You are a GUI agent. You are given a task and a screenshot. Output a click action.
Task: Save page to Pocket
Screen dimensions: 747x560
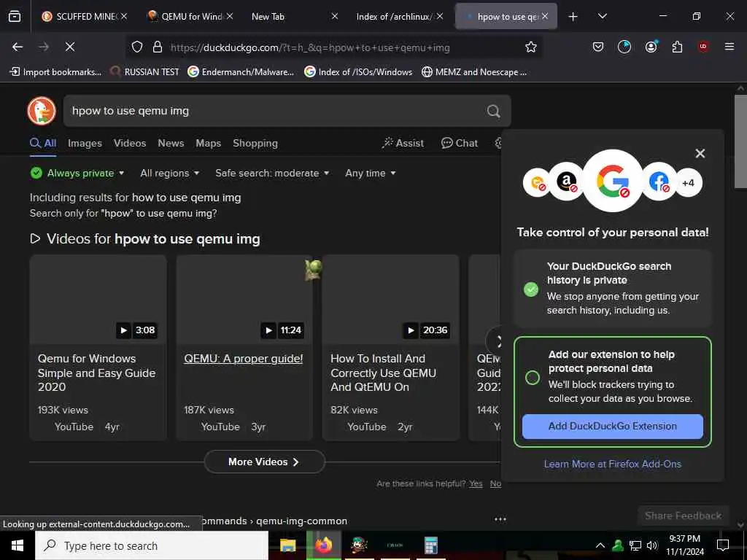[598, 47]
